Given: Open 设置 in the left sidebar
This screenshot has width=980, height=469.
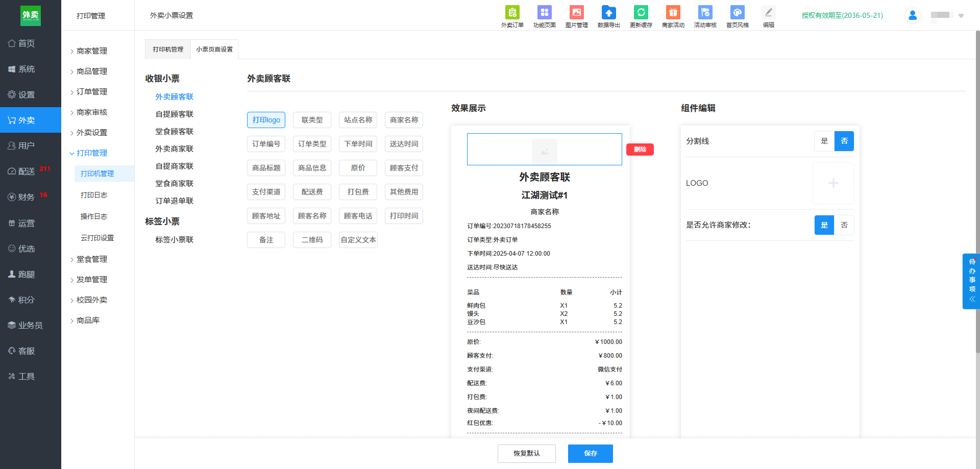Looking at the screenshot, I should point(31,94).
